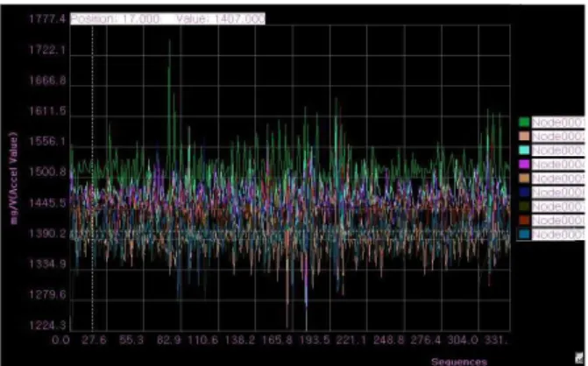Click the teal-blue Node legend swatch
This screenshot has width=588, height=366.
click(524, 235)
